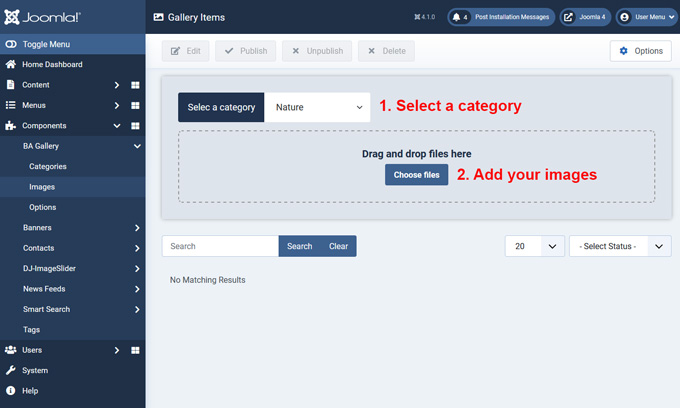Viewport: 680px width, 408px height.
Task: Click the Gallery Items image icon
Action: click(159, 17)
